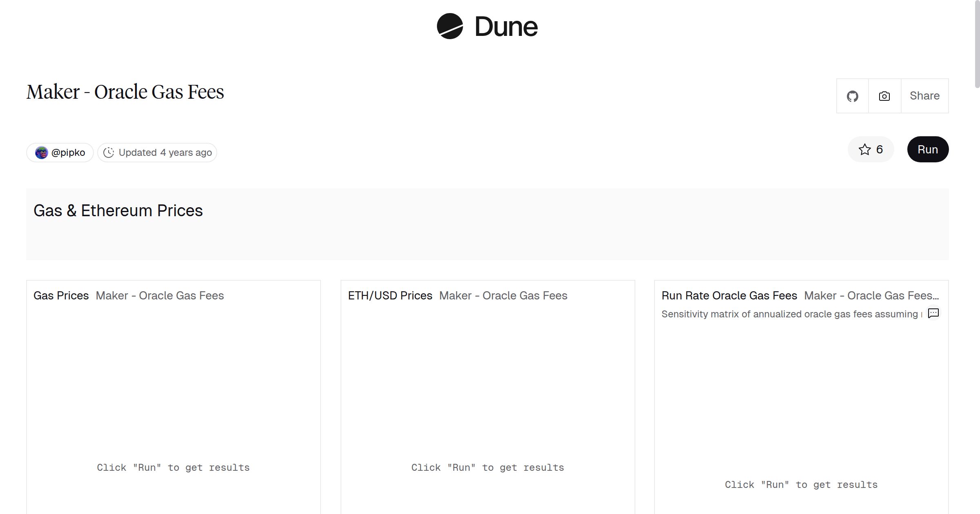Click Maker query link beside ETH/USD Prices
Screen dimensions: 980x514
click(x=503, y=295)
